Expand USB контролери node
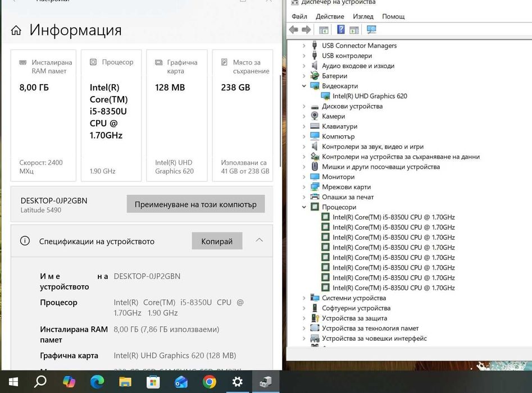532x393 pixels. click(x=304, y=56)
